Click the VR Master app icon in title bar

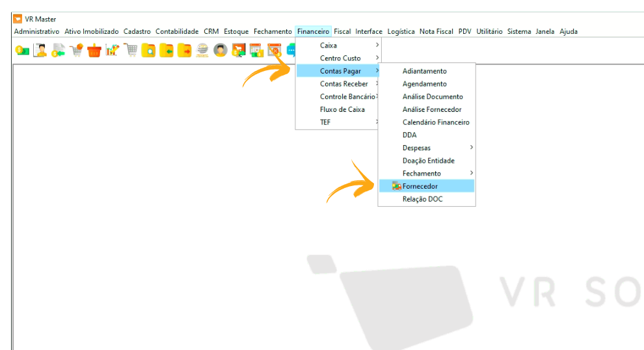pos(18,19)
